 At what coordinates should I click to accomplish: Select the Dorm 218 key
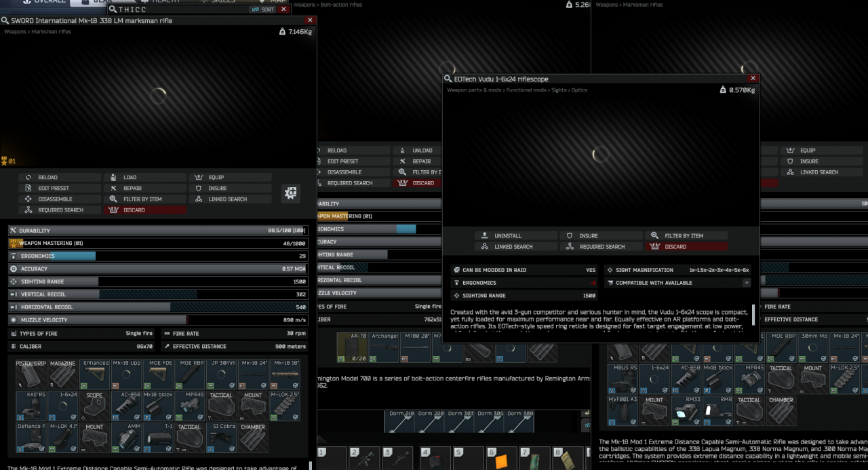[x=399, y=421]
